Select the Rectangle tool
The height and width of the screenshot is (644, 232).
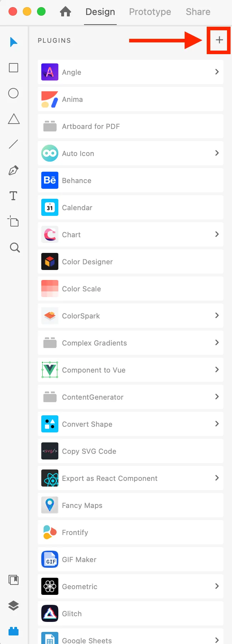pyautogui.click(x=14, y=68)
